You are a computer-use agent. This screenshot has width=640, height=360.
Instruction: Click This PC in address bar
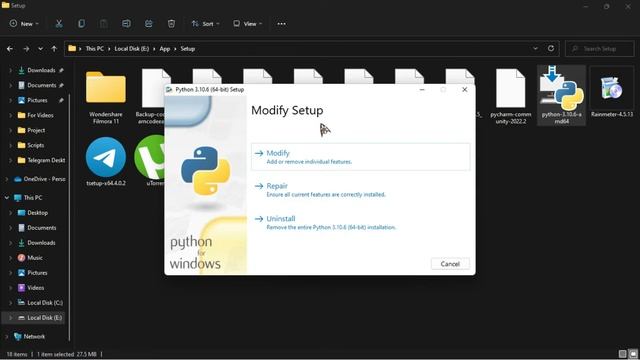coord(94,49)
